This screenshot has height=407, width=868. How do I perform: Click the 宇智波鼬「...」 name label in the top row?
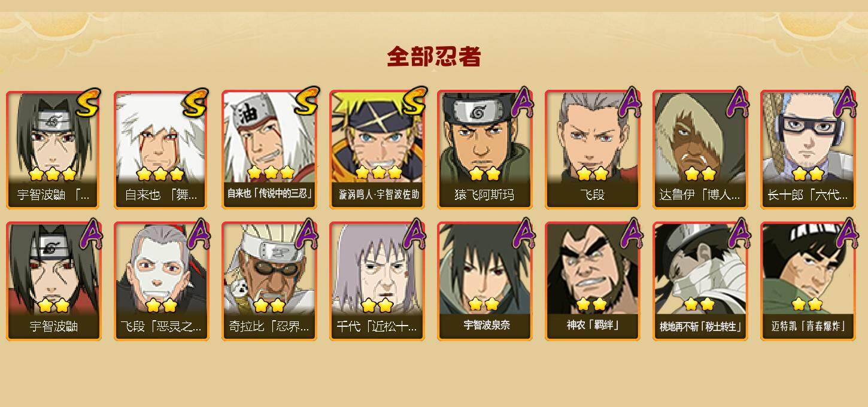(x=53, y=195)
